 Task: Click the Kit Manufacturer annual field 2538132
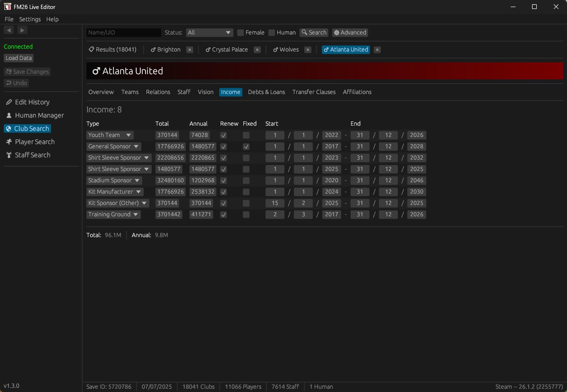click(x=203, y=192)
